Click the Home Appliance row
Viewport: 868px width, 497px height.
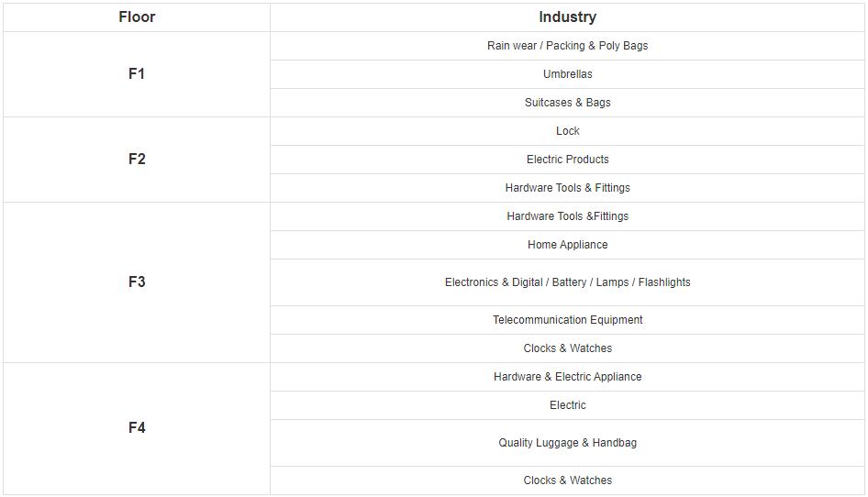(567, 245)
